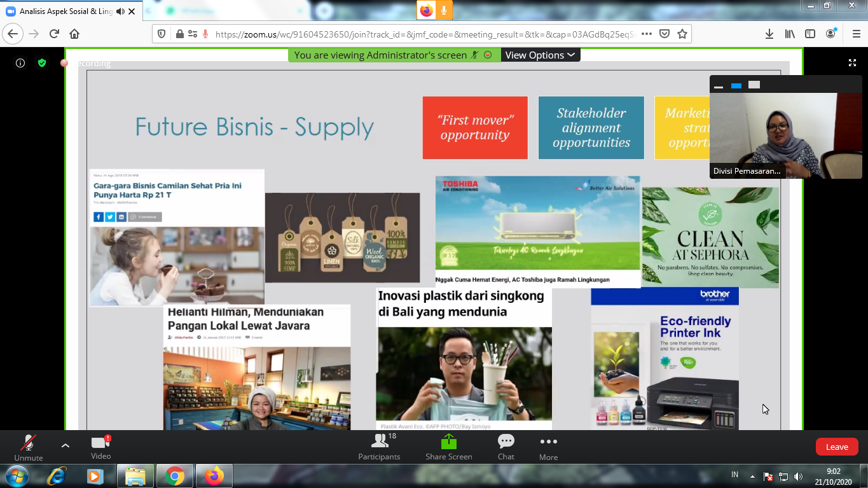Enter full screen via the expand arrows icon
This screenshot has width=868, height=488.
point(852,63)
